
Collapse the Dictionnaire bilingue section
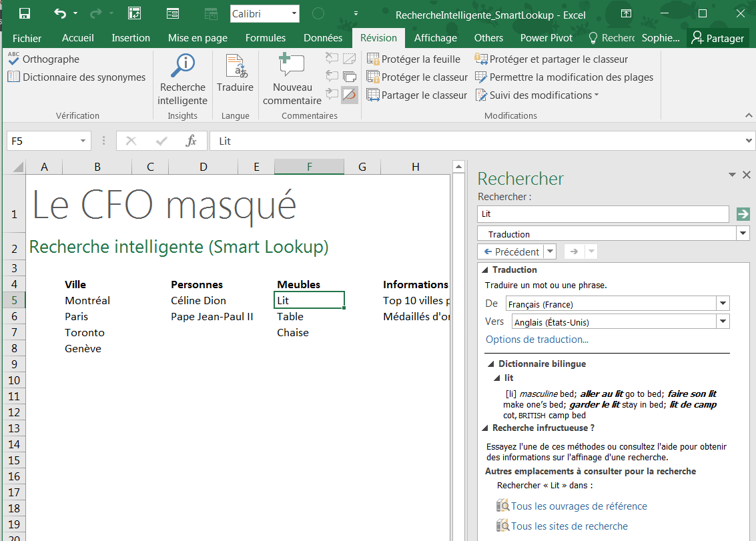pyautogui.click(x=491, y=364)
